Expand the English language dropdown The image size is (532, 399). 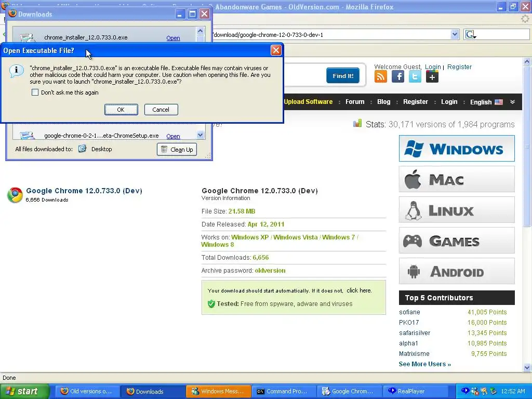[x=486, y=102]
